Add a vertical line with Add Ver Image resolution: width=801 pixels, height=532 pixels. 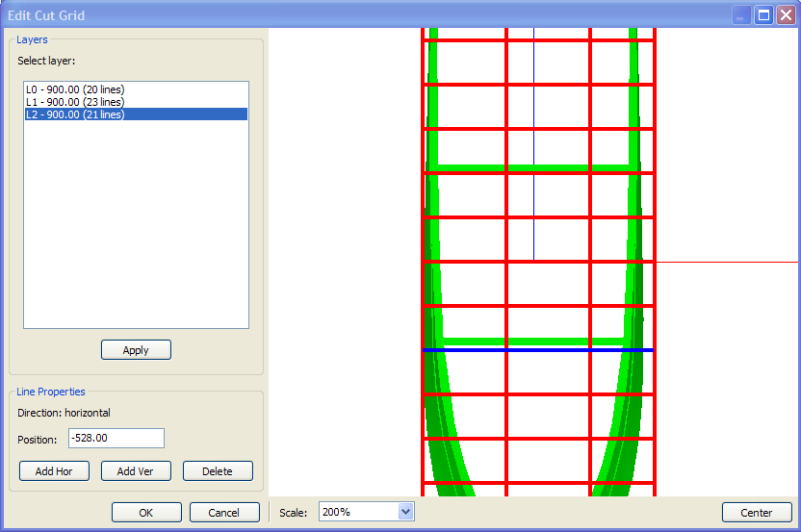[136, 471]
